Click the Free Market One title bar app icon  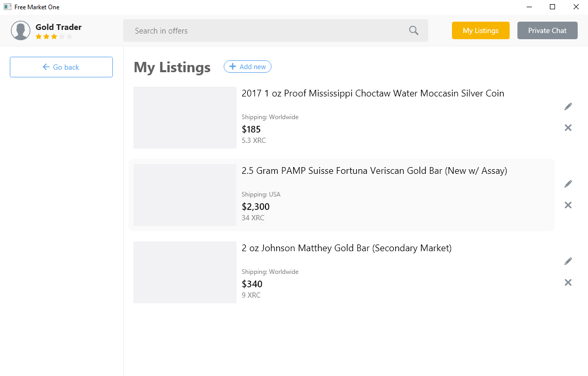(x=8, y=7)
